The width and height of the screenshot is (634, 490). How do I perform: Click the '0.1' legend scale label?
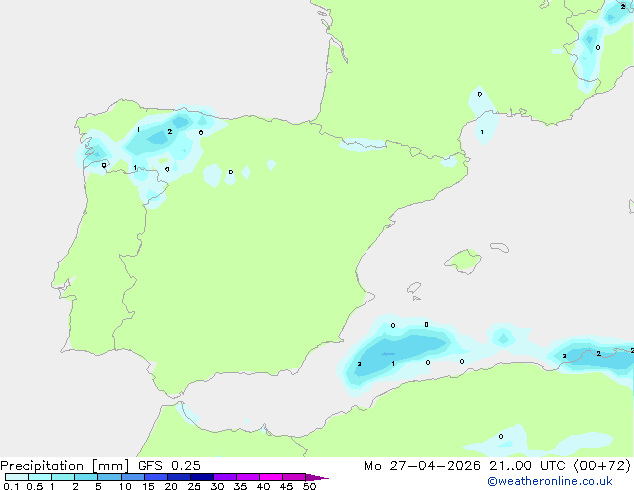tap(11, 486)
